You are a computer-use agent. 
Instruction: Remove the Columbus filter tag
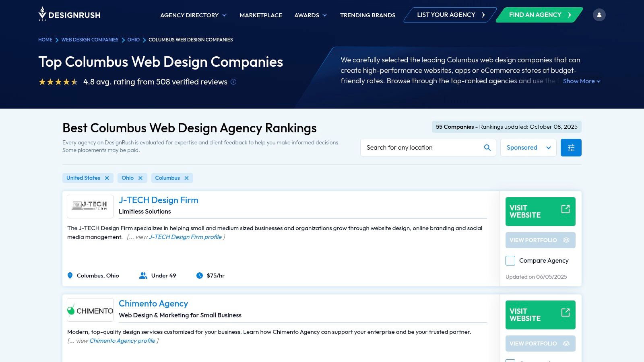[186, 178]
